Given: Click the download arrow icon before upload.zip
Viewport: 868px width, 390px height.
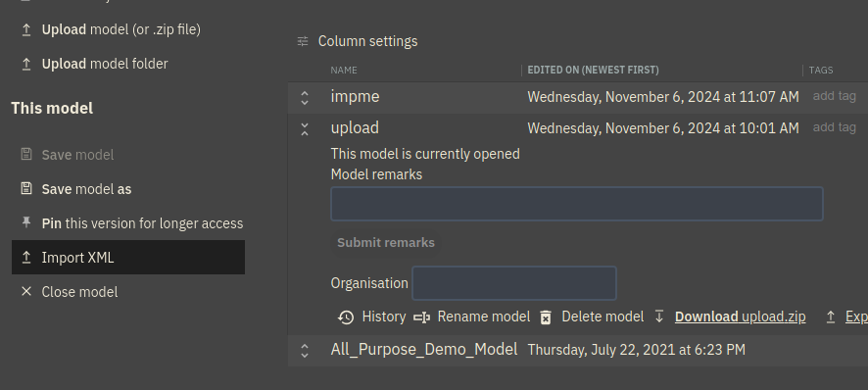Looking at the screenshot, I should tap(658, 317).
